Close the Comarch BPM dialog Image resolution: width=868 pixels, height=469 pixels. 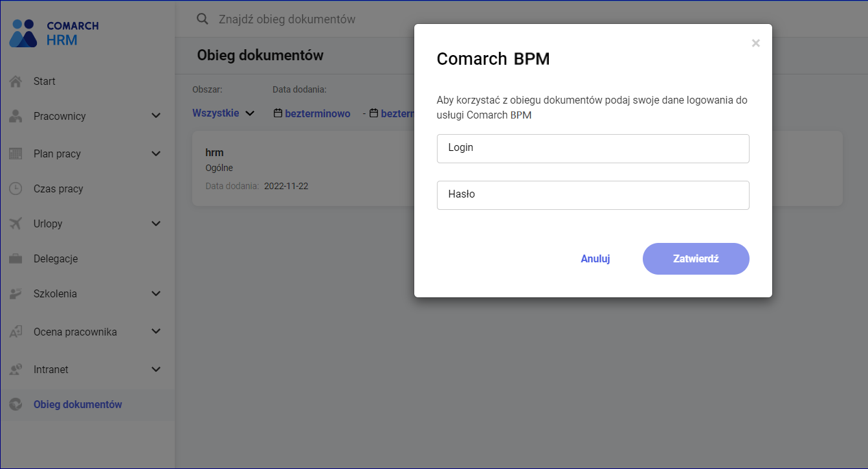[755, 43]
